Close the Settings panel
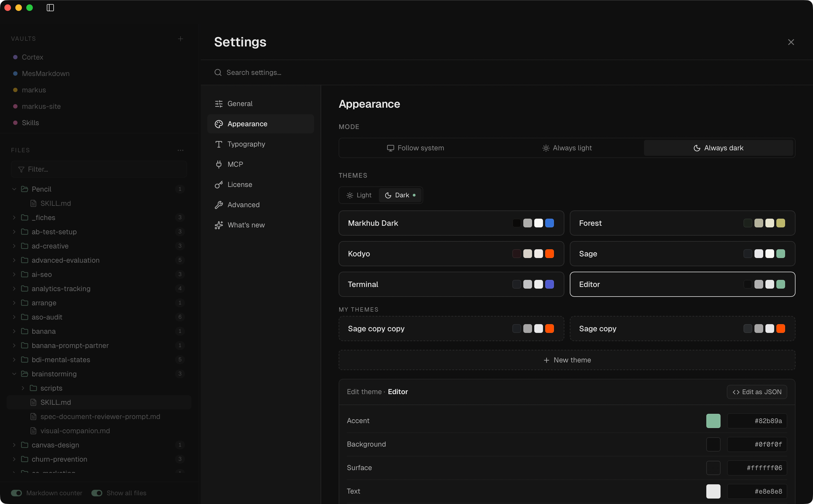 tap(791, 42)
